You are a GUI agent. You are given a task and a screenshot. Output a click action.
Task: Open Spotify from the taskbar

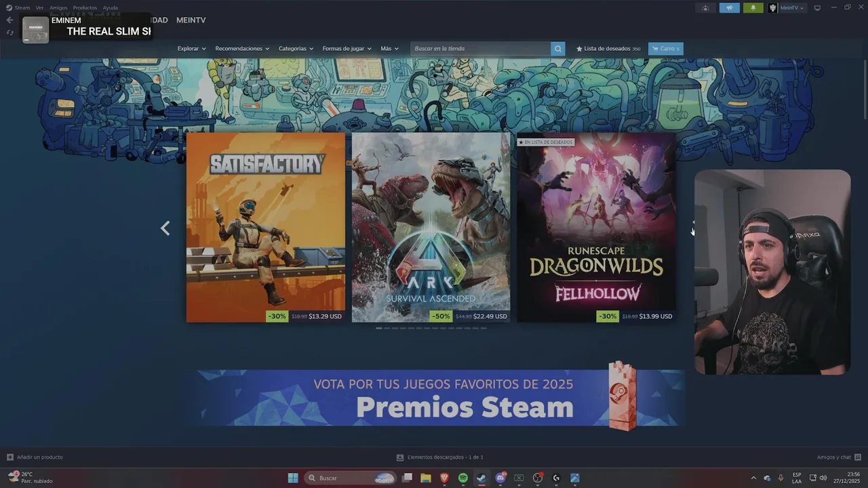463,478
